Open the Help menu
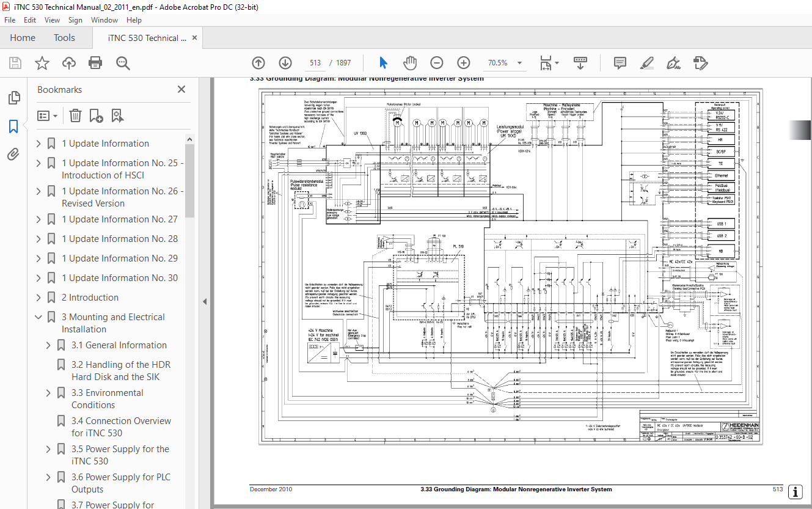The height and width of the screenshot is (509, 812). pos(134,20)
